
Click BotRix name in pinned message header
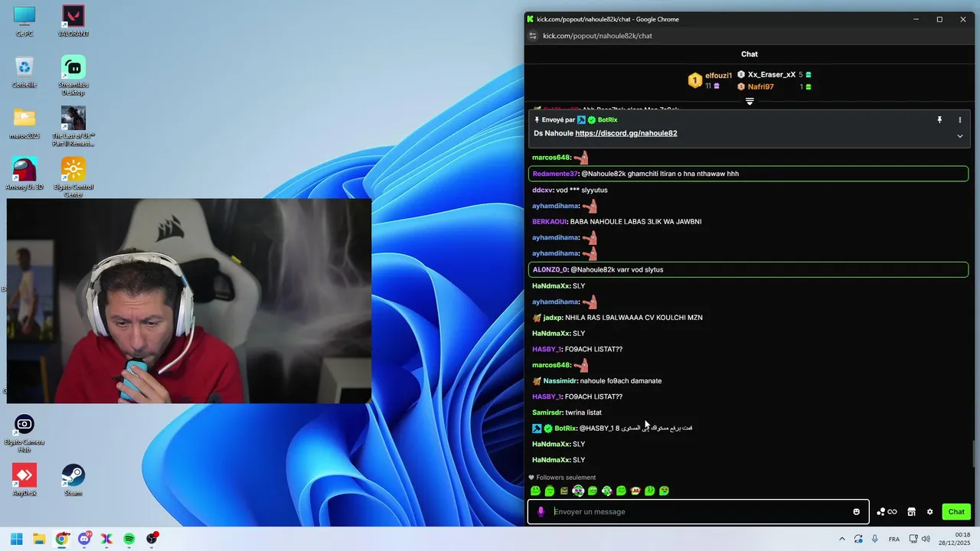coord(608,120)
